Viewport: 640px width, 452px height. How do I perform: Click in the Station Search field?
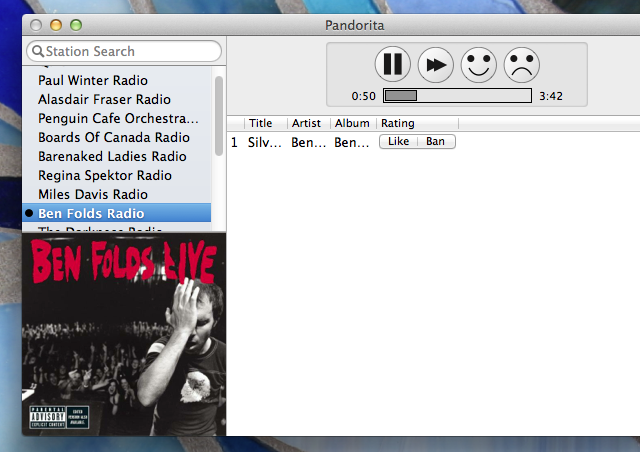point(124,51)
